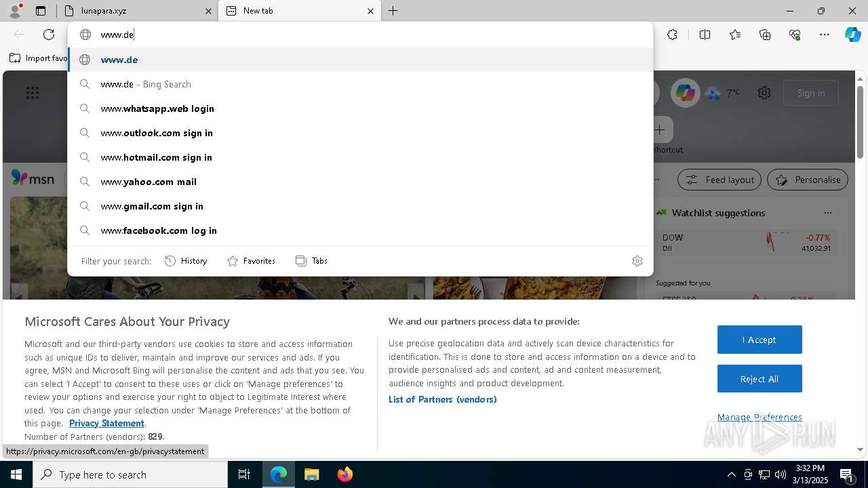The image size is (868, 488).
Task: Toggle Split screen icon
Action: click(x=705, y=35)
